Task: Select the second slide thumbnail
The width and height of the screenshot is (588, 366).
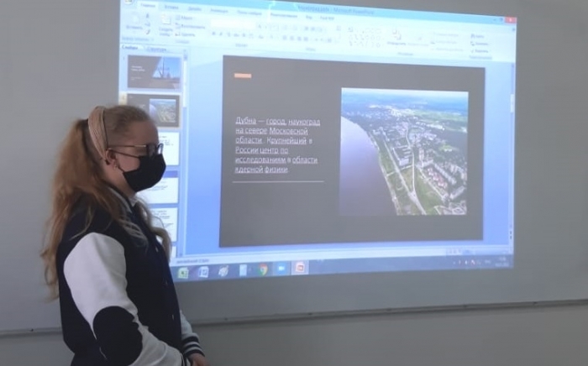Action: point(153,111)
